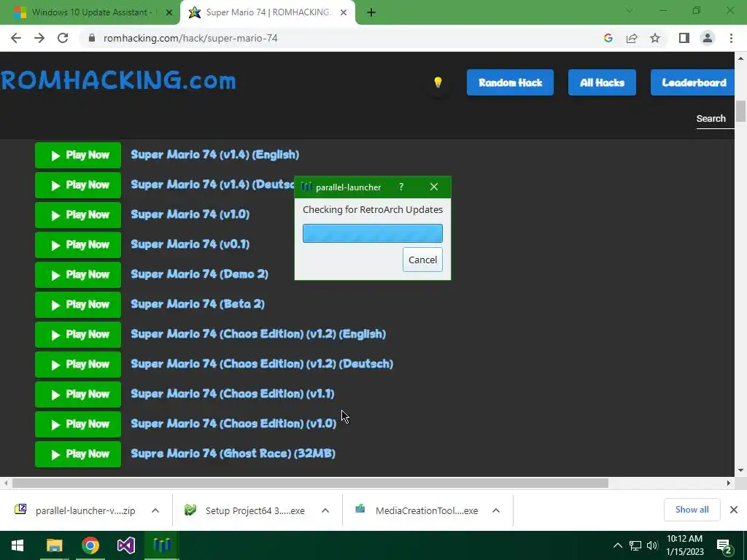This screenshot has width=747, height=560.
Task: Click the Random Hack button
Action: pyautogui.click(x=510, y=82)
